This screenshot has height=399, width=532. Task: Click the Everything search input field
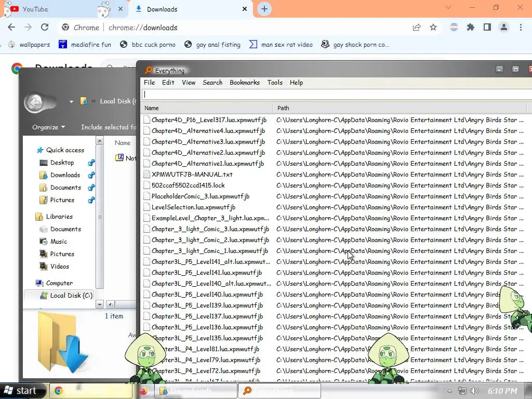[337, 95]
